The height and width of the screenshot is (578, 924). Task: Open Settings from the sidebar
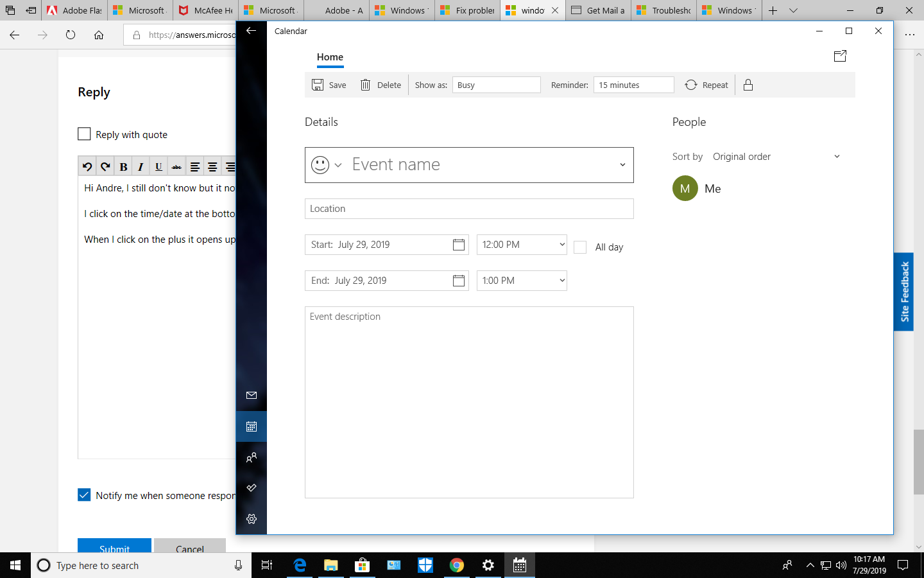click(x=251, y=519)
